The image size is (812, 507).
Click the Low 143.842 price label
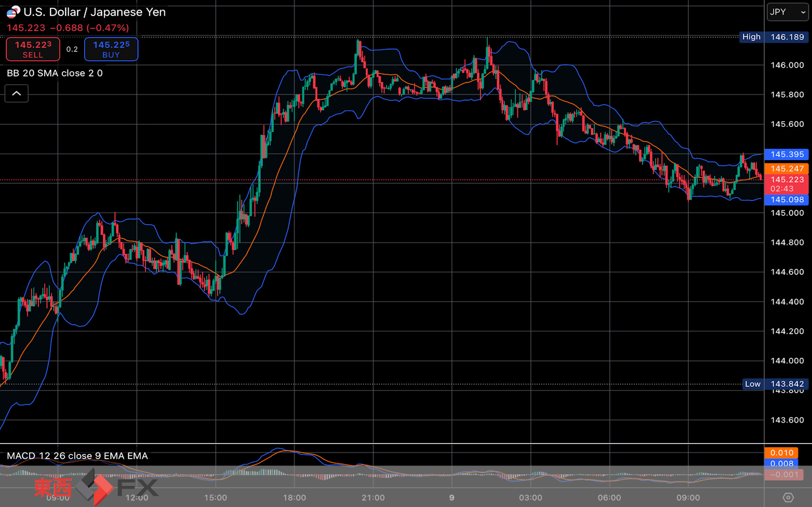pos(775,384)
